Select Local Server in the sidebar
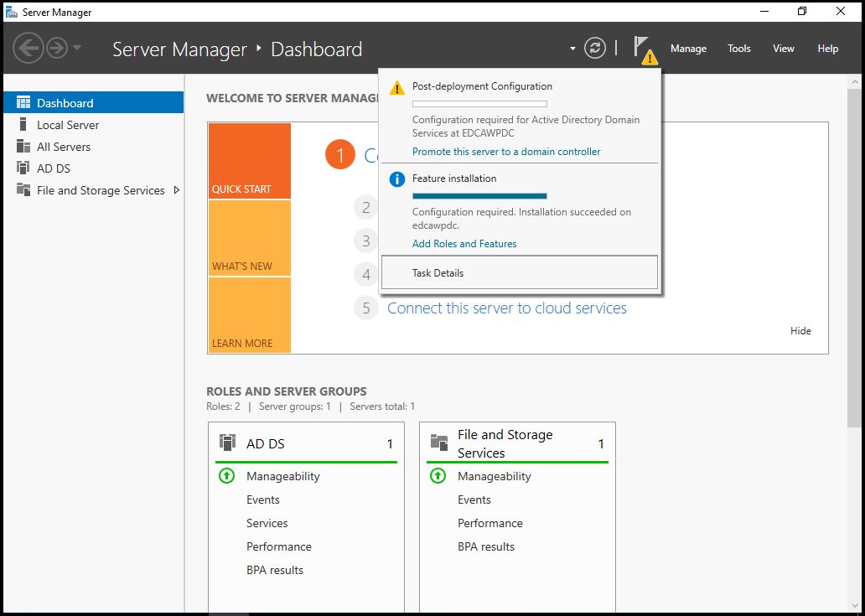The width and height of the screenshot is (865, 616). tap(93, 125)
